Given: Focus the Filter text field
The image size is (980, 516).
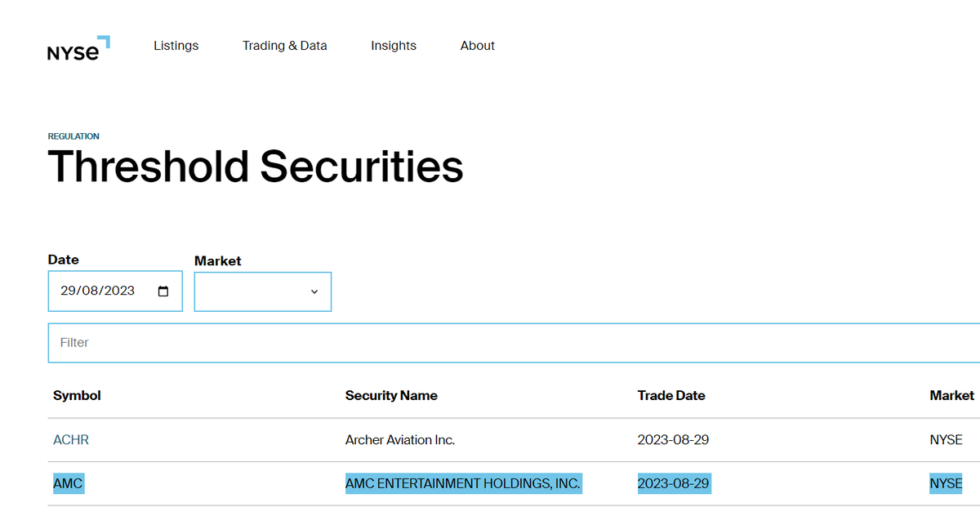Looking at the screenshot, I should (514, 343).
